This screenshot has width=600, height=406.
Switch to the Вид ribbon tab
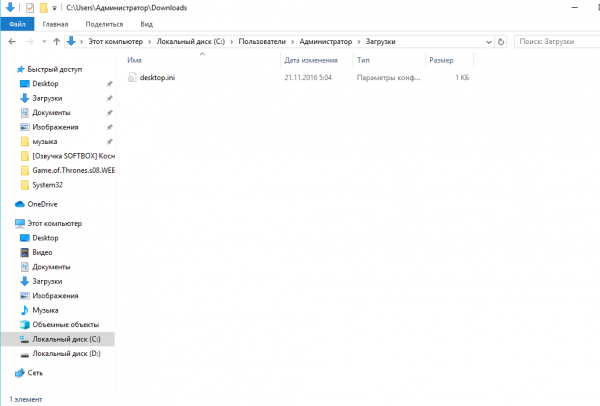(x=147, y=24)
